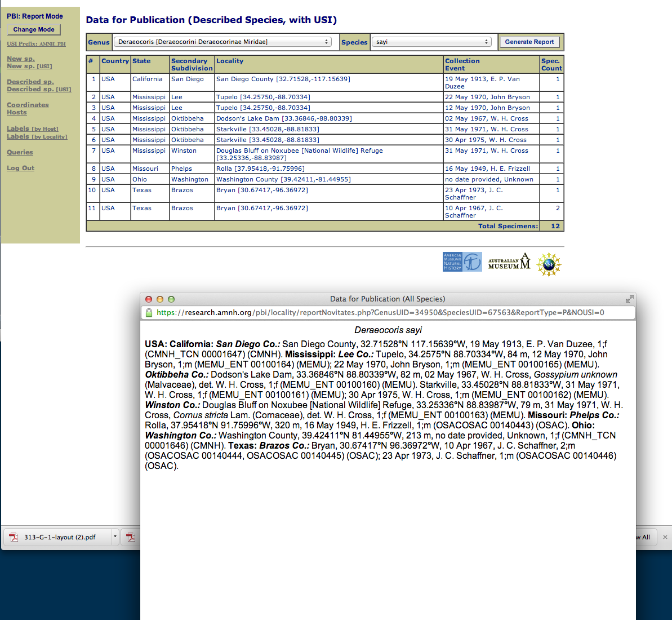The image size is (672, 620).
Task: Click Log Out in the sidebar
Action: click(20, 168)
